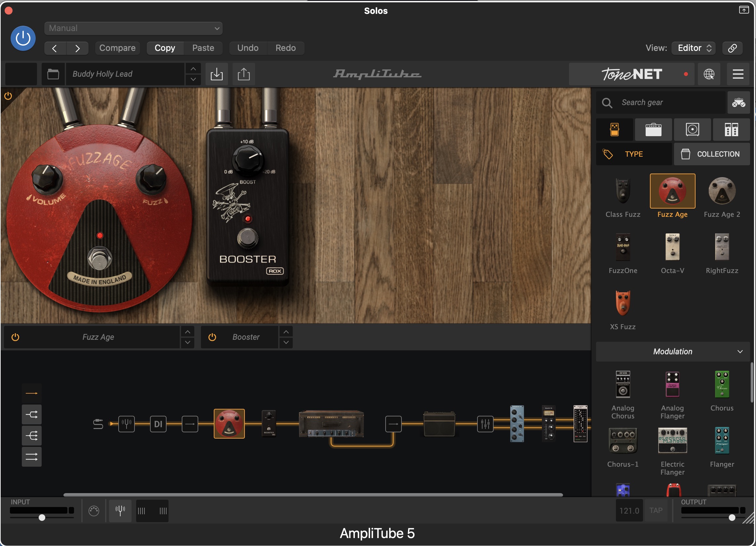The width and height of the screenshot is (756, 546).
Task: Collapse the Modulation category
Action: (x=673, y=352)
